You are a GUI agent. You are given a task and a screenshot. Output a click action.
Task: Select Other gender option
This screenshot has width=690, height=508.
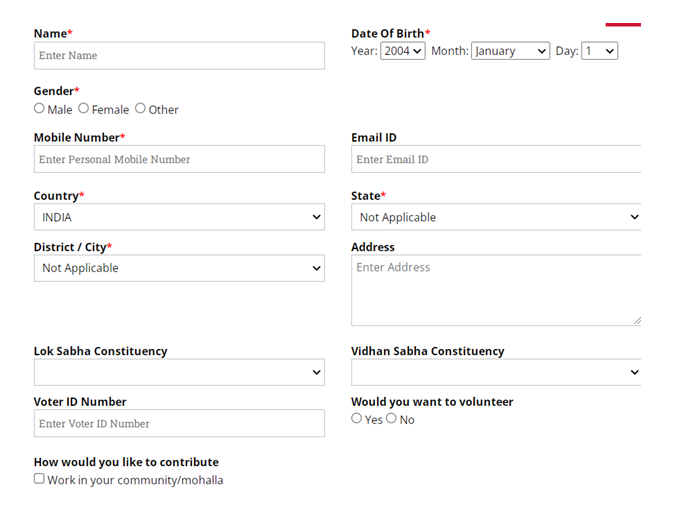[x=140, y=108]
